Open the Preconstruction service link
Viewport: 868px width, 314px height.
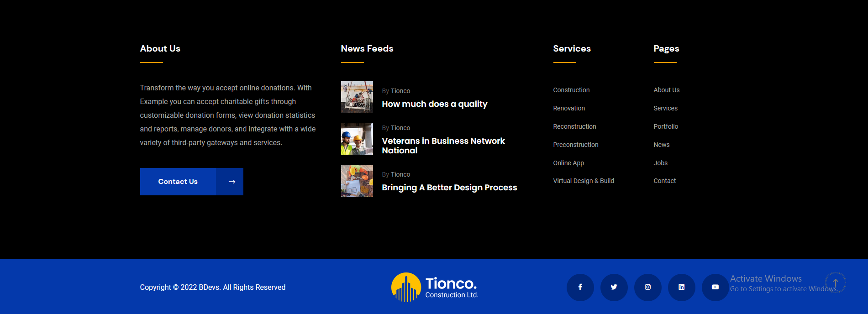tap(576, 145)
